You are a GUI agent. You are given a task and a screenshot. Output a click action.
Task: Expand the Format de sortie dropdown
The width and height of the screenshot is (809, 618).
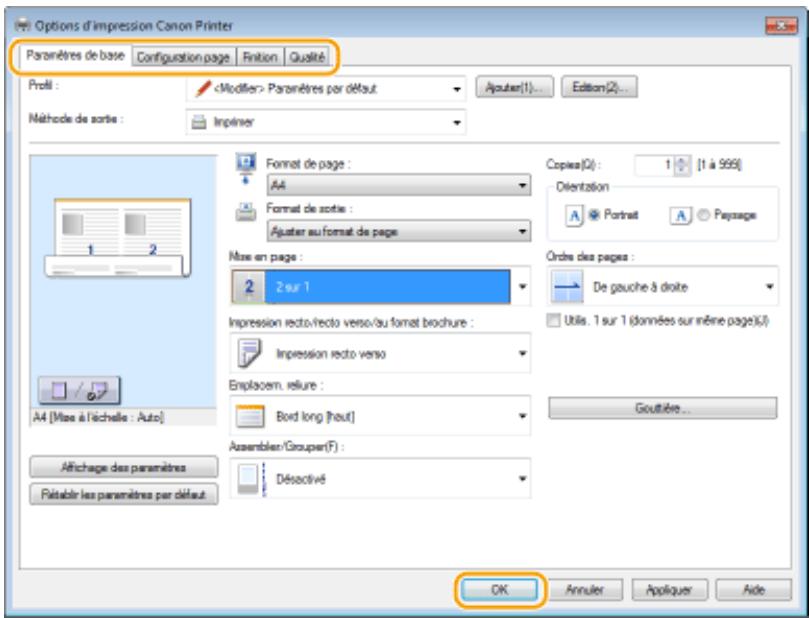point(399,232)
